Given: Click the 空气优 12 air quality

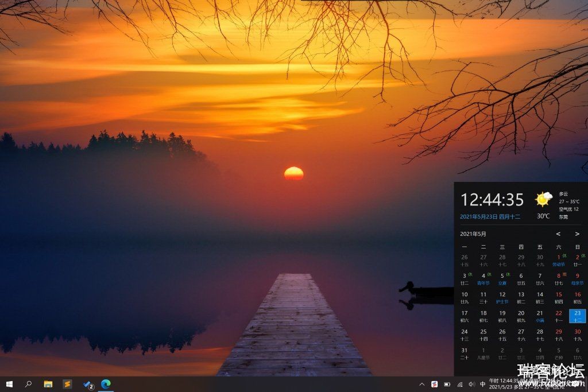Looking at the screenshot, I should (569, 209).
